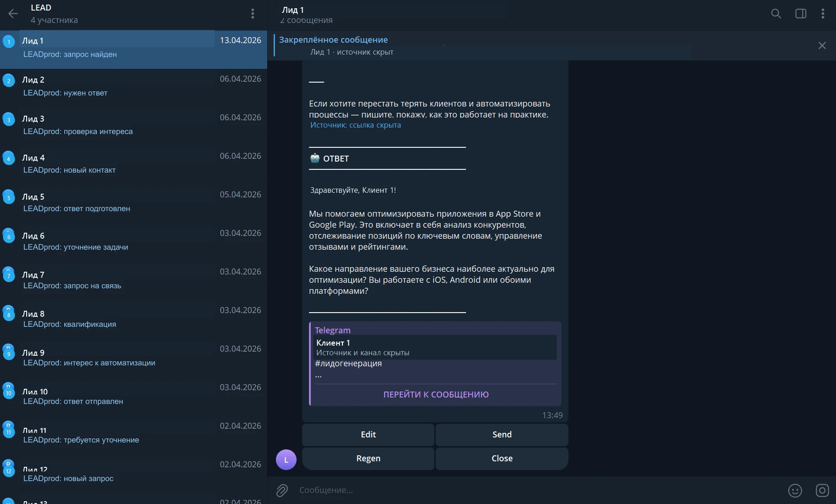Open topic with 'ответ подготовлен'

(133, 204)
